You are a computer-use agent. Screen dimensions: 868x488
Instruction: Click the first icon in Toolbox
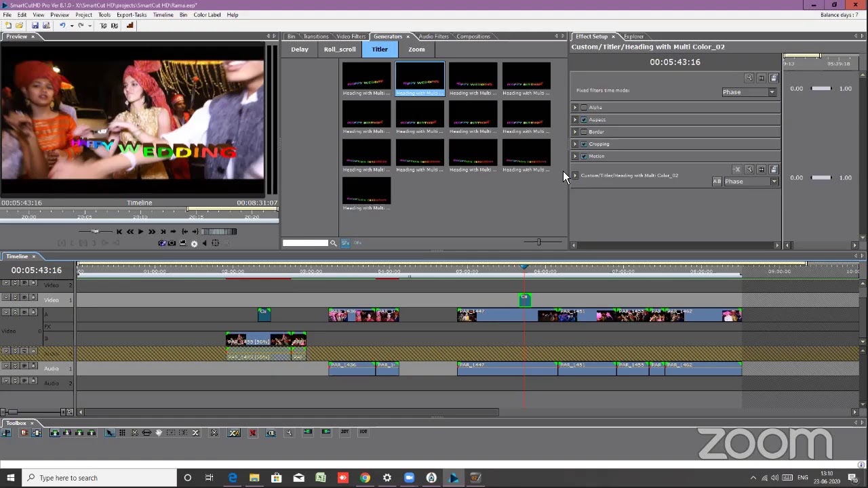pos(5,432)
